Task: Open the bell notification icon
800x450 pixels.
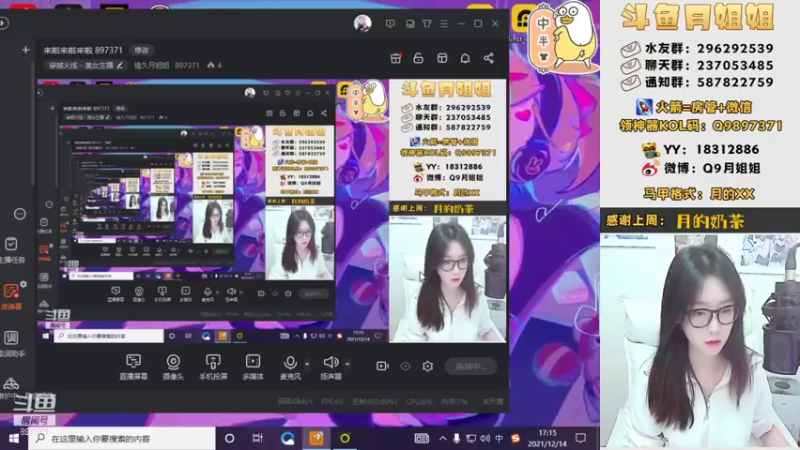Action: pos(465,58)
